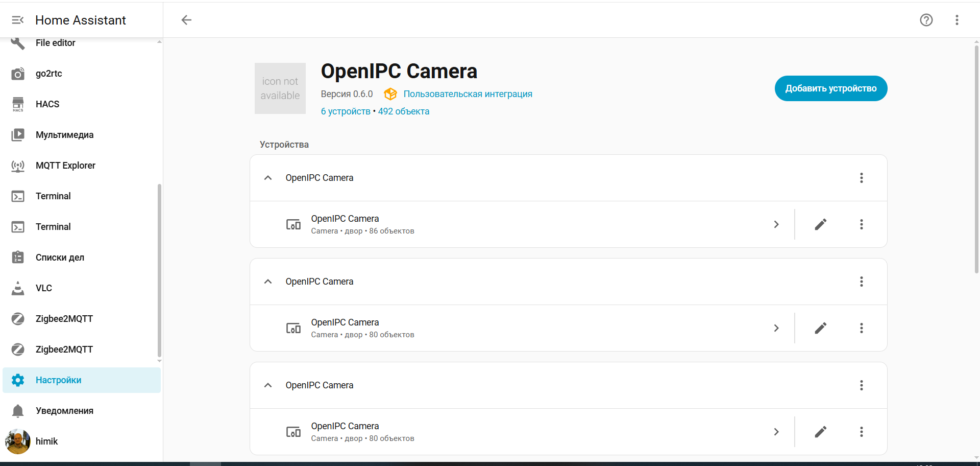Viewport: 980px width, 466px height.
Task: Click the Добавить устройство button
Action: click(830, 88)
